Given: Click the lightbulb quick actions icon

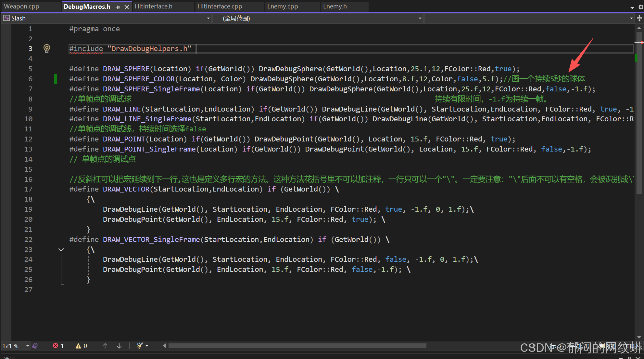Looking at the screenshot, I should point(47,49).
